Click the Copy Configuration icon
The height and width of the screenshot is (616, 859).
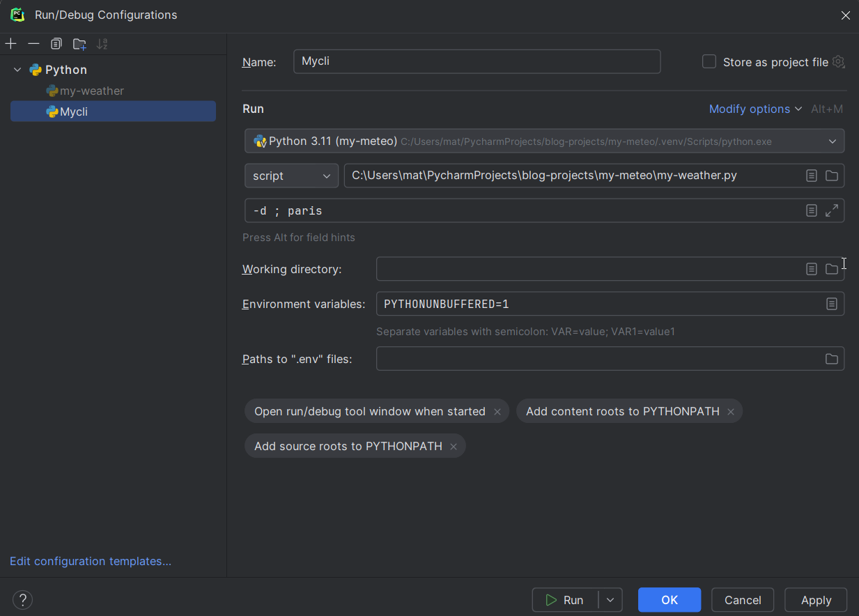tap(56, 44)
